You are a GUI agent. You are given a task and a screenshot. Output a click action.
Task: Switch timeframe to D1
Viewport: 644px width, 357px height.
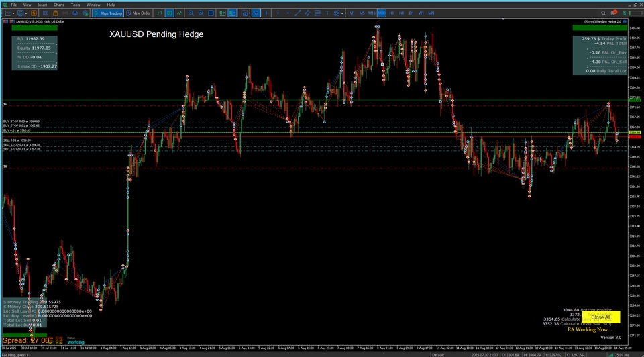tap(411, 13)
